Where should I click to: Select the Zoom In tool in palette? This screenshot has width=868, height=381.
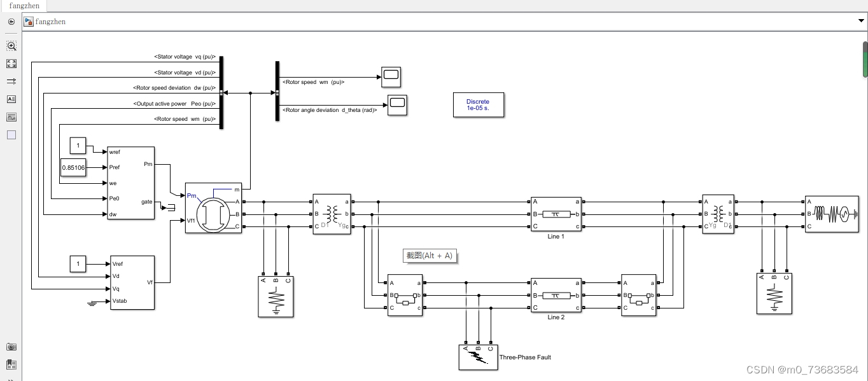pos(11,46)
